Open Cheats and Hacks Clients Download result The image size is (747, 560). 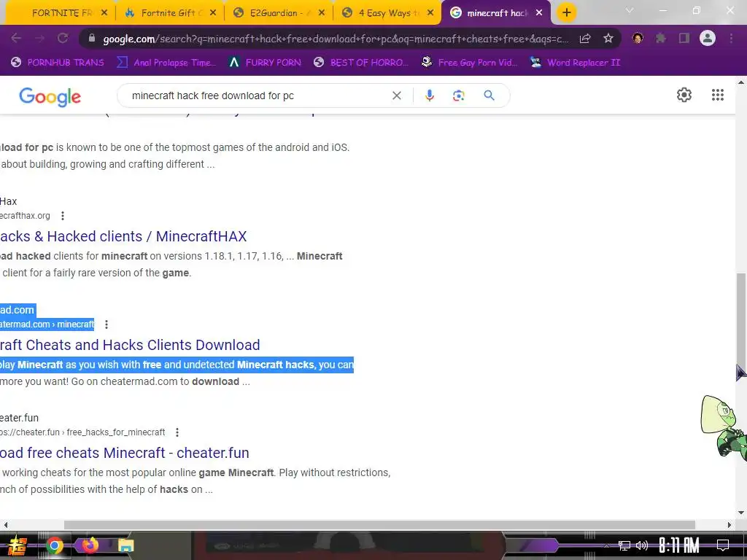point(130,345)
